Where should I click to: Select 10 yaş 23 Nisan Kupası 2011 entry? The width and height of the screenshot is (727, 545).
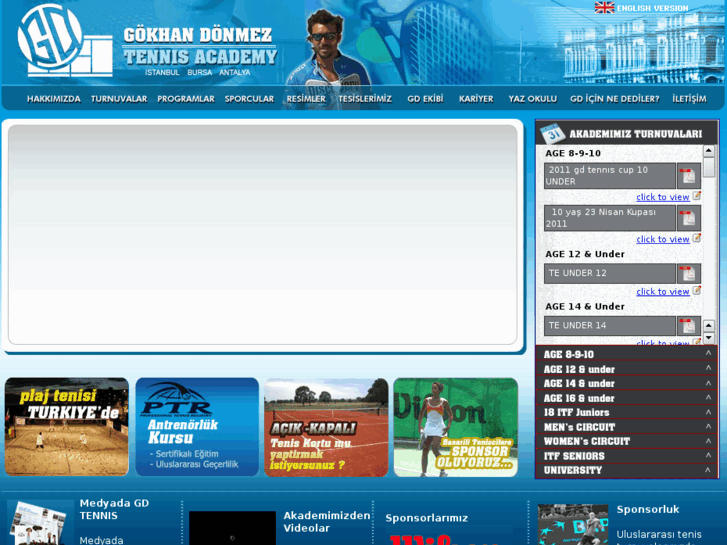[x=610, y=218]
